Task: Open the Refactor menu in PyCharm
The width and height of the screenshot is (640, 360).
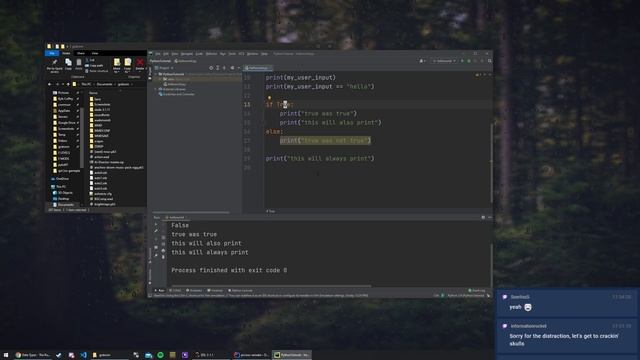Action: (x=211, y=54)
